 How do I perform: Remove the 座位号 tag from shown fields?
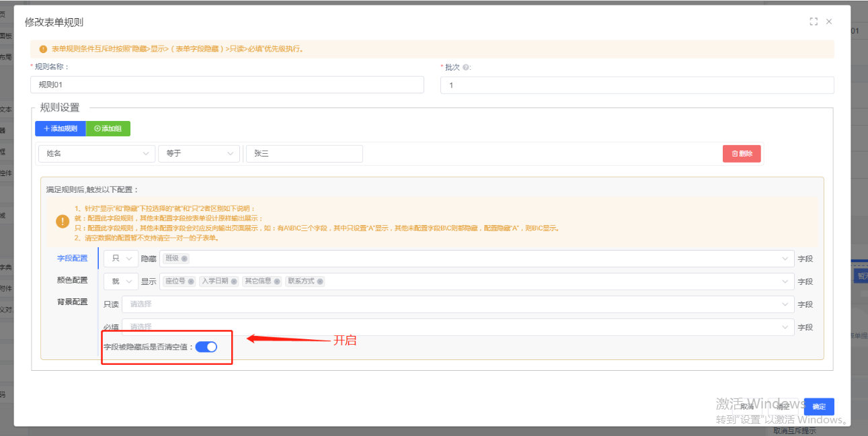click(x=191, y=281)
